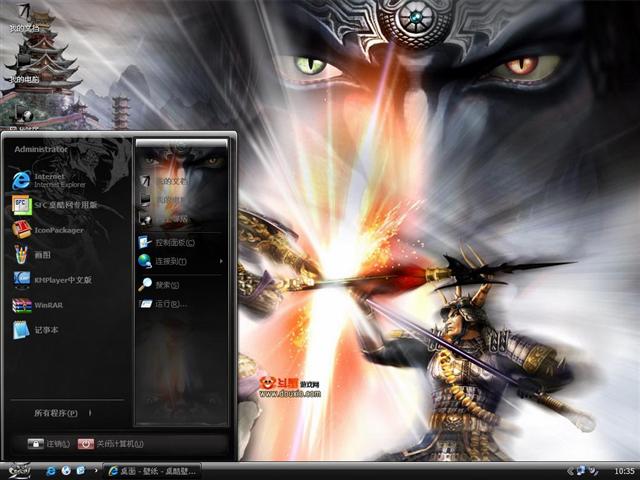Open 我的文档 desktop icon
The height and width of the screenshot is (480, 640).
click(24, 18)
